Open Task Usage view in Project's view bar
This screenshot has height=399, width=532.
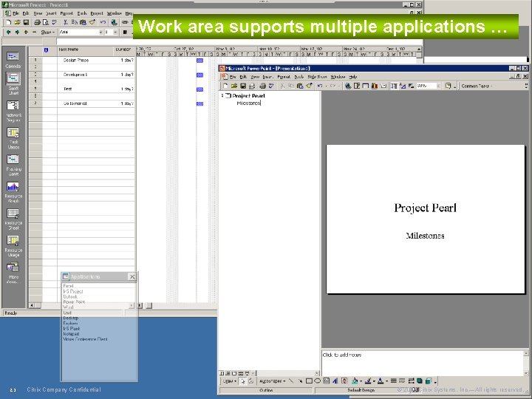click(13, 137)
